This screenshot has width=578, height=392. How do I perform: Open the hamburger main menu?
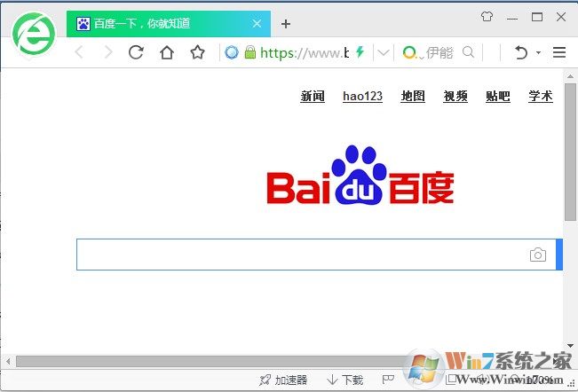click(559, 52)
